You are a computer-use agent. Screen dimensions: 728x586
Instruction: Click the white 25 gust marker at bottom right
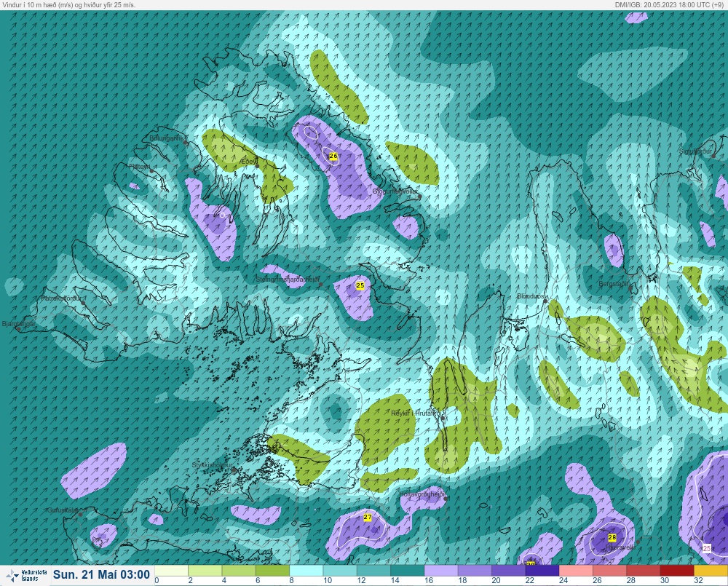(x=707, y=548)
